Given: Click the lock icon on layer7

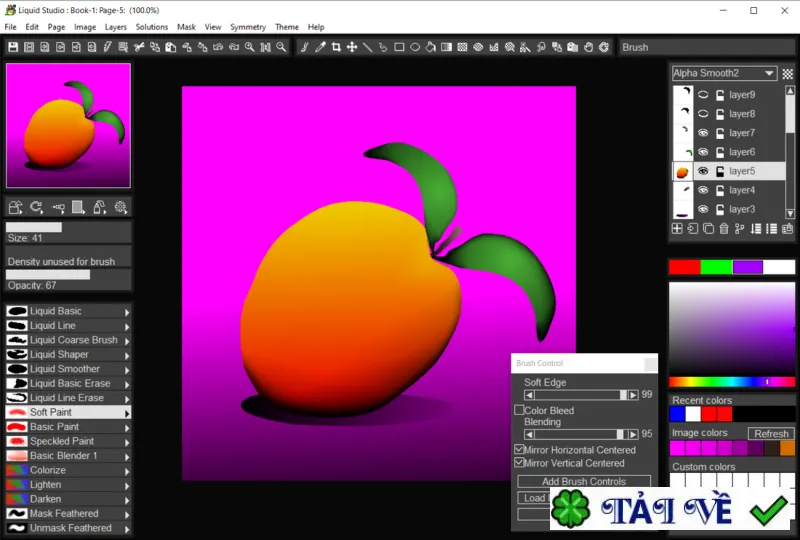Looking at the screenshot, I should pyautogui.click(x=720, y=133).
